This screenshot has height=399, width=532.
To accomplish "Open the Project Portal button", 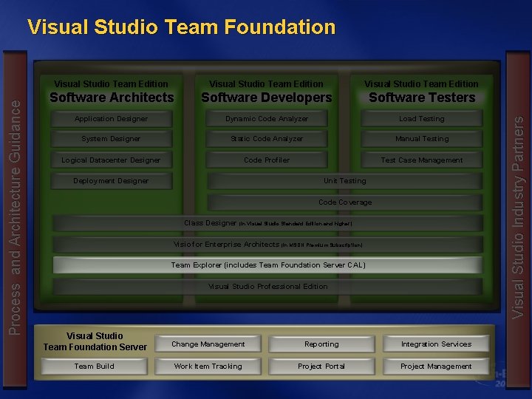I will tap(321, 366).
